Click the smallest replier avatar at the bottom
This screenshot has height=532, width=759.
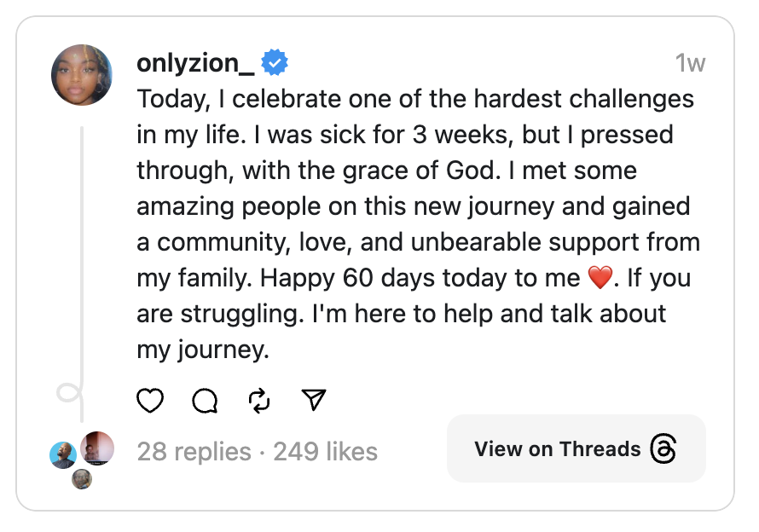82,479
